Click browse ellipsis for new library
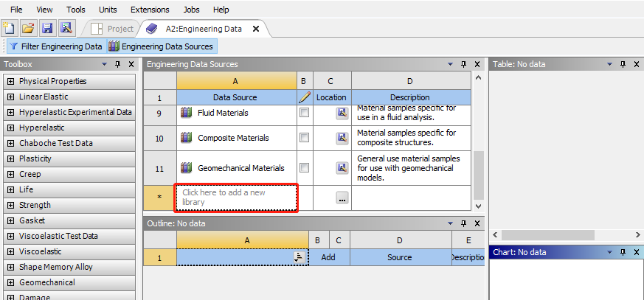Image resolution: width=644 pixels, height=300 pixels. 342,198
